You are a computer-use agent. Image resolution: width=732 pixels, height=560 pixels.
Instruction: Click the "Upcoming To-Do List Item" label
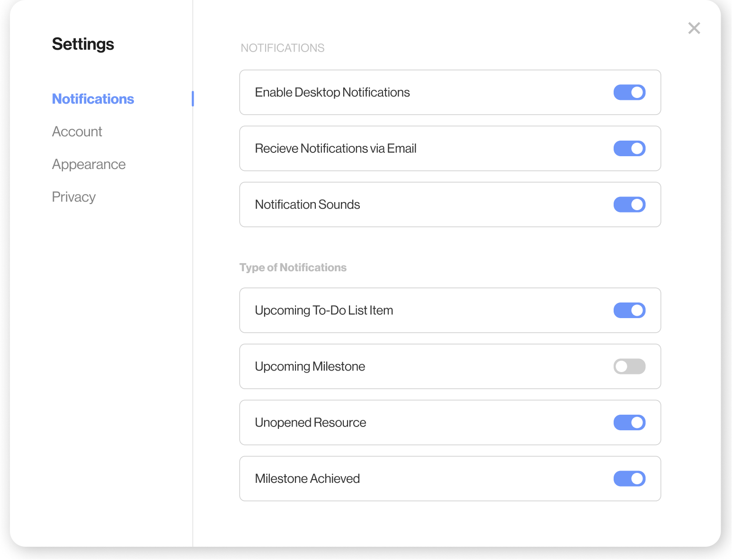click(x=324, y=311)
